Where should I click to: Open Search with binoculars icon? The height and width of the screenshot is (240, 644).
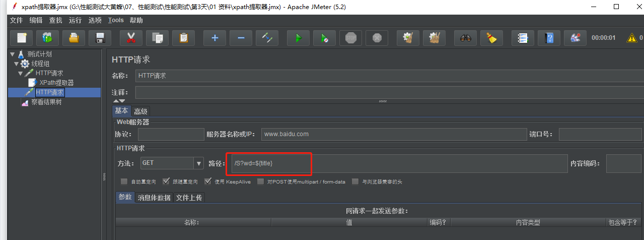[x=465, y=38]
